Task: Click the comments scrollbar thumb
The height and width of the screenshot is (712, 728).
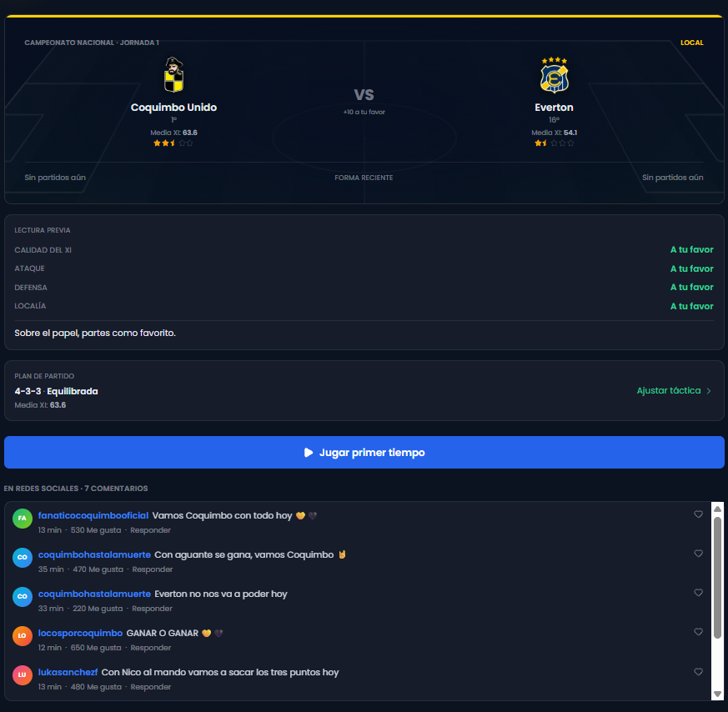Action: (x=717, y=578)
